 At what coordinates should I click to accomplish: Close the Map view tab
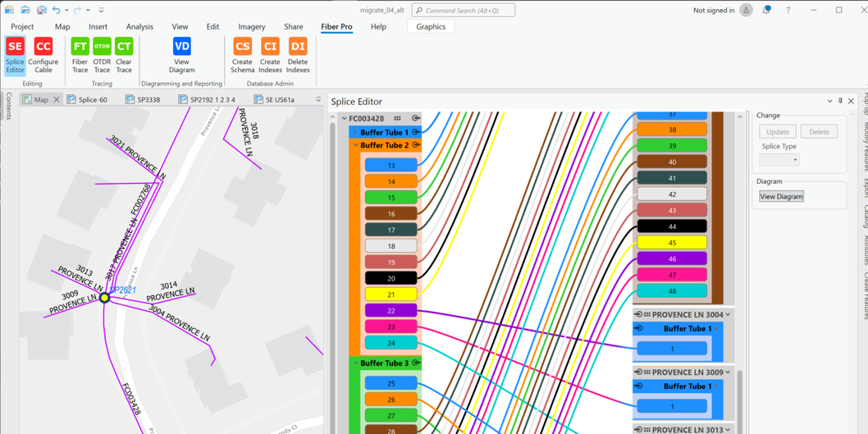56,99
